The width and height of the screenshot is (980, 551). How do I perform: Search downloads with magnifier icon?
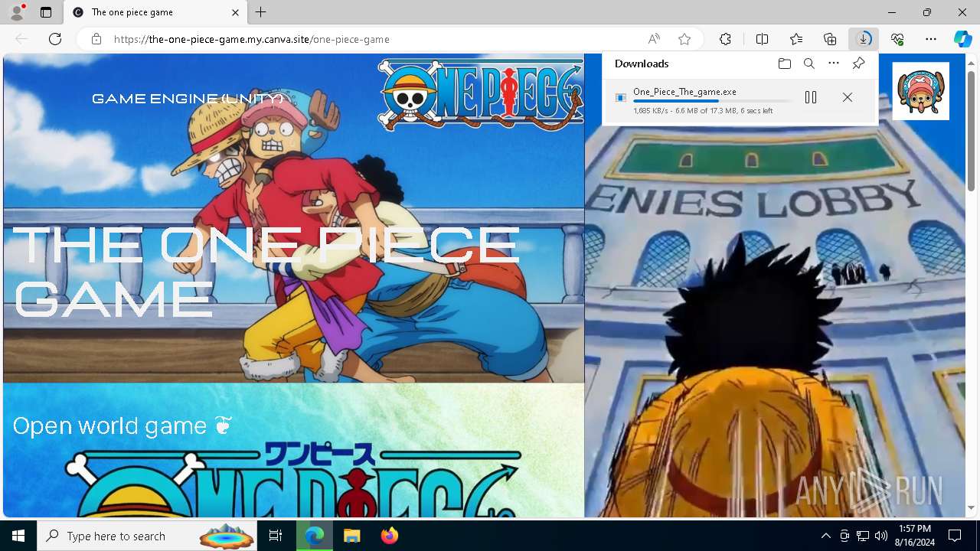pyautogui.click(x=808, y=64)
